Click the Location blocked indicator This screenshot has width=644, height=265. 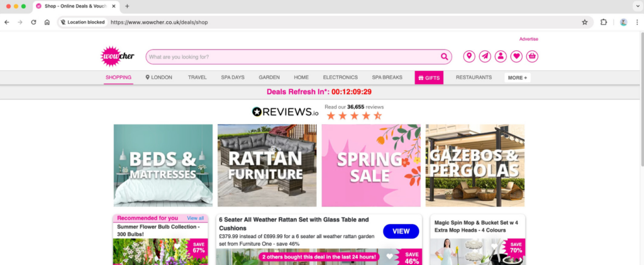click(x=82, y=22)
